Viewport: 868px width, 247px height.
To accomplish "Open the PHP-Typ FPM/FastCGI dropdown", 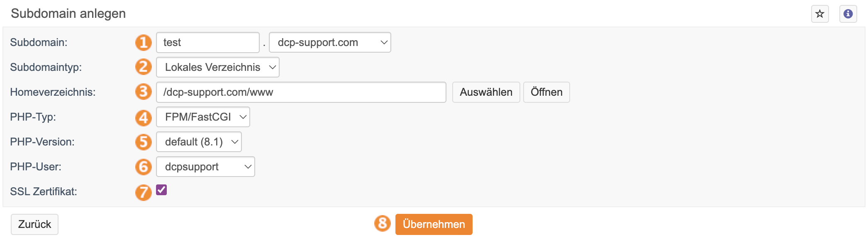I will tap(203, 117).
